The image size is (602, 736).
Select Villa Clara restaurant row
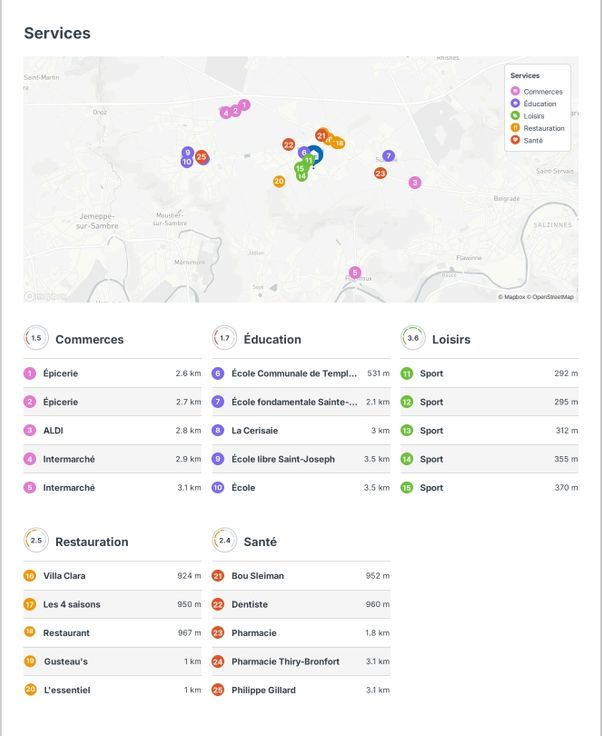(x=112, y=576)
